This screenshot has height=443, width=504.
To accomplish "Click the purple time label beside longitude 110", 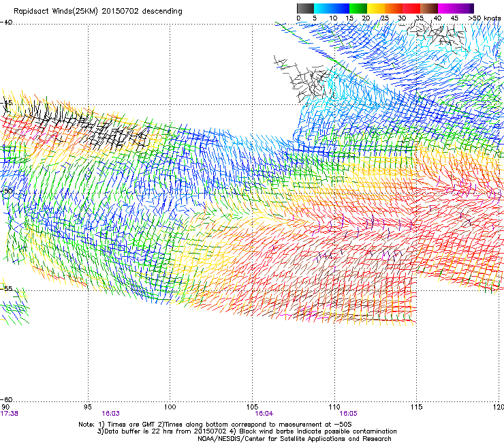I will click(349, 414).
